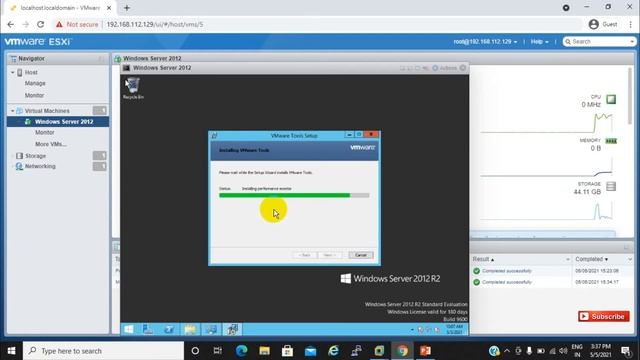Click the Actions gear icon in console header
The width and height of the screenshot is (640, 360).
tap(435, 68)
